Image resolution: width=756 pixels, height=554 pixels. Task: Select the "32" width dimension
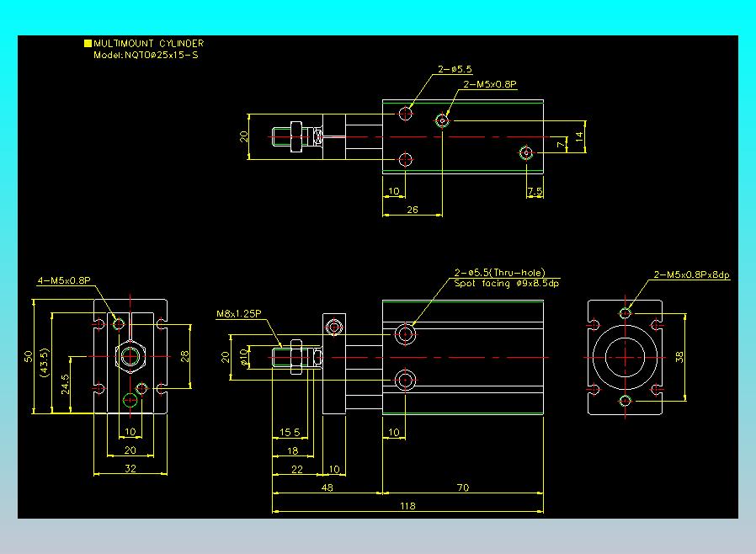(130, 468)
